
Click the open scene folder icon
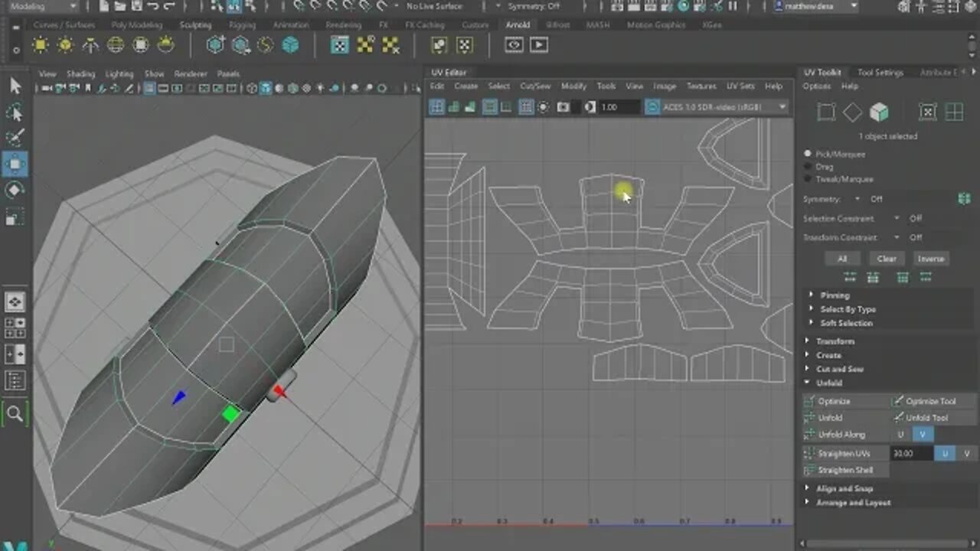pyautogui.click(x=119, y=6)
